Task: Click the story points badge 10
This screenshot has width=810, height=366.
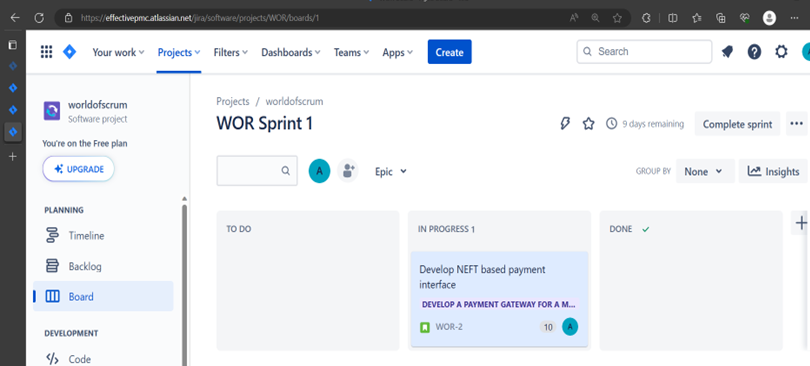Action: pos(548,327)
